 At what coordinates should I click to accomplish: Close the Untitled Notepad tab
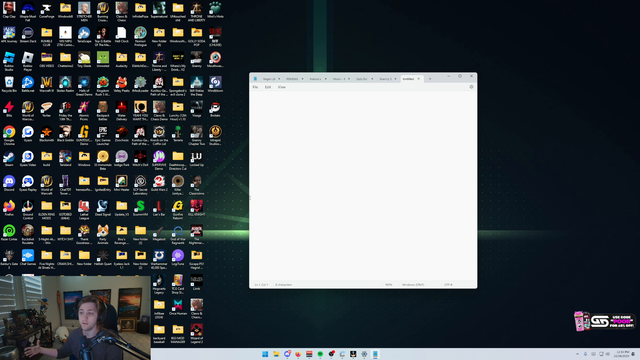418,79
